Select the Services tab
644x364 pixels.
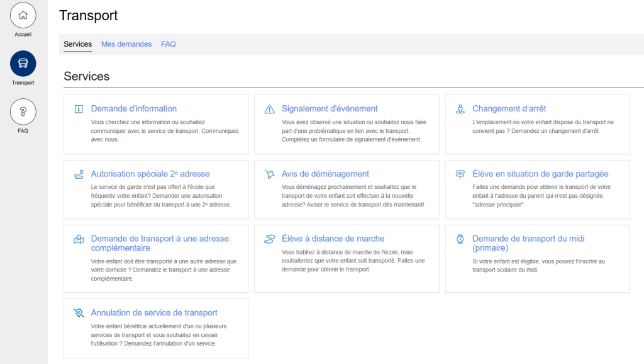click(x=78, y=44)
